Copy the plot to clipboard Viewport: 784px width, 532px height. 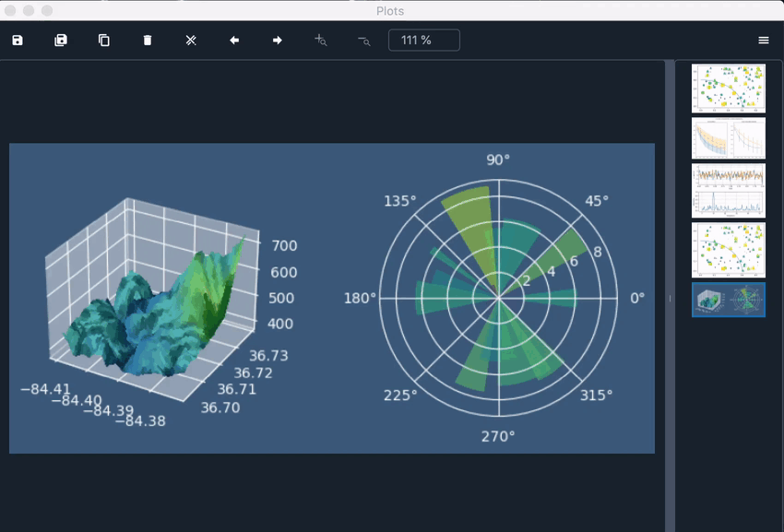(103, 40)
